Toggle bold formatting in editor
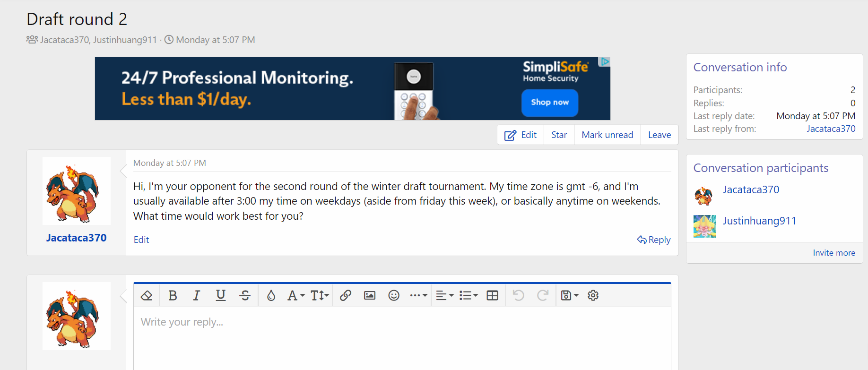Viewport: 868px width, 370px height. (173, 295)
